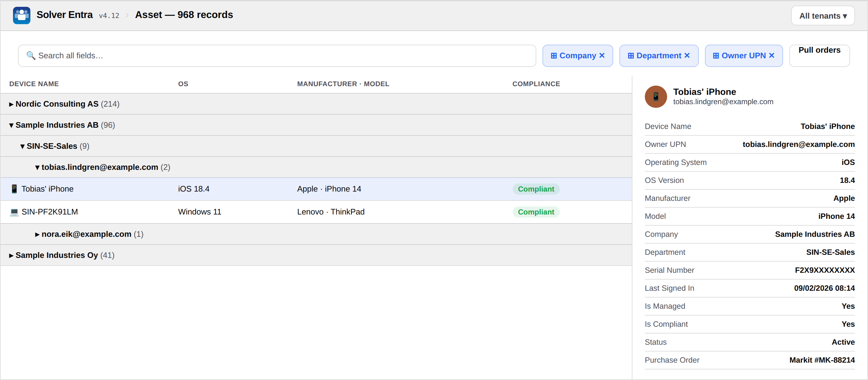The width and height of the screenshot is (868, 380).
Task: Click the Status value Active
Action: [x=843, y=342]
